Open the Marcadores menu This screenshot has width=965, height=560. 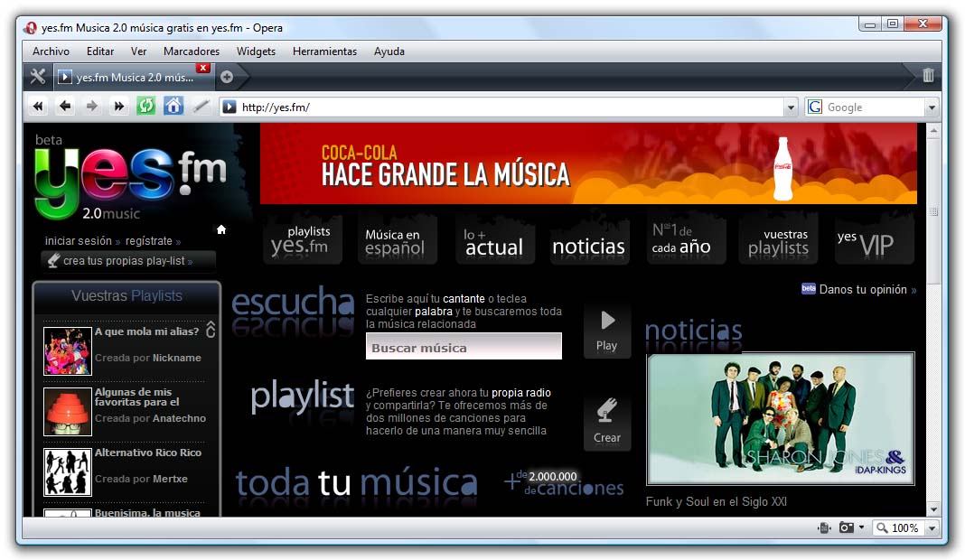coord(192,51)
